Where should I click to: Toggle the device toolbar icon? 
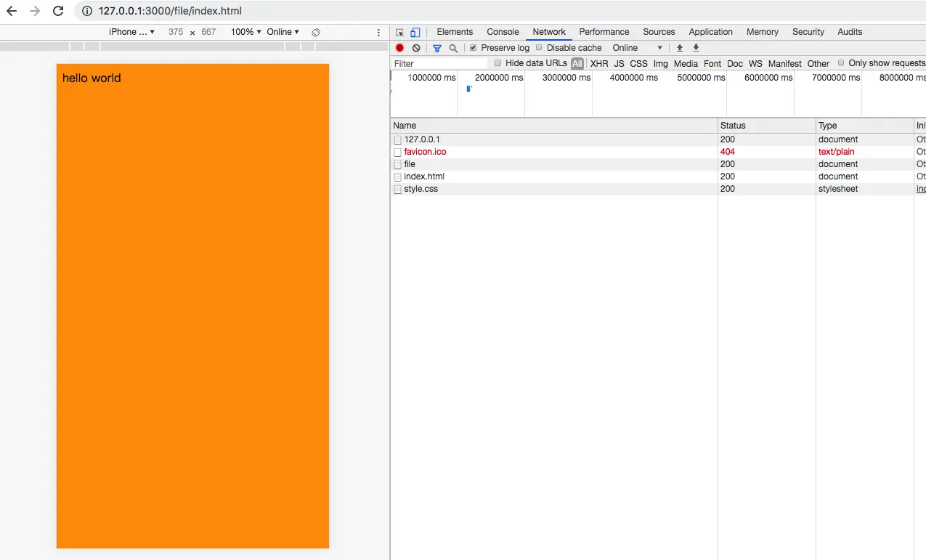pyautogui.click(x=415, y=32)
